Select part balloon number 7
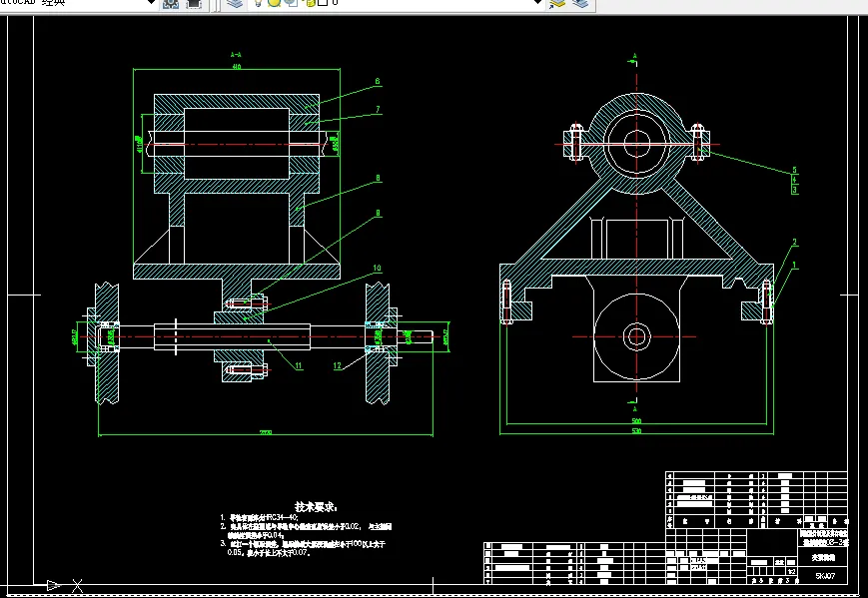Image resolution: width=868 pixels, height=598 pixels. (x=379, y=110)
